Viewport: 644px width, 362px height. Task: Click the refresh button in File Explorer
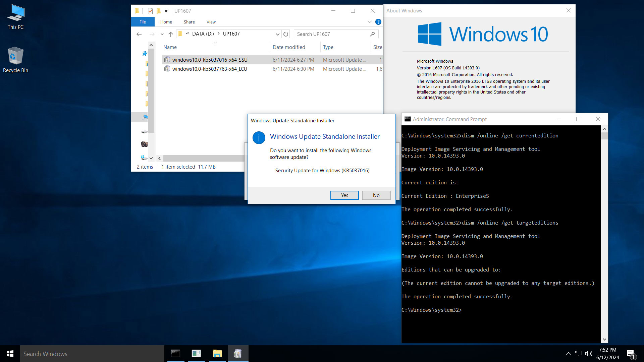pyautogui.click(x=286, y=34)
